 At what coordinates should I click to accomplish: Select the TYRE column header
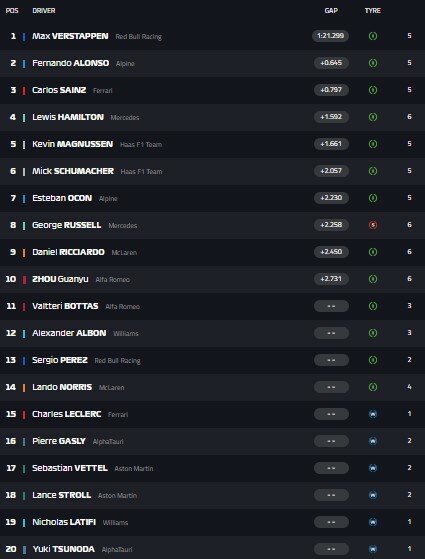(x=373, y=11)
